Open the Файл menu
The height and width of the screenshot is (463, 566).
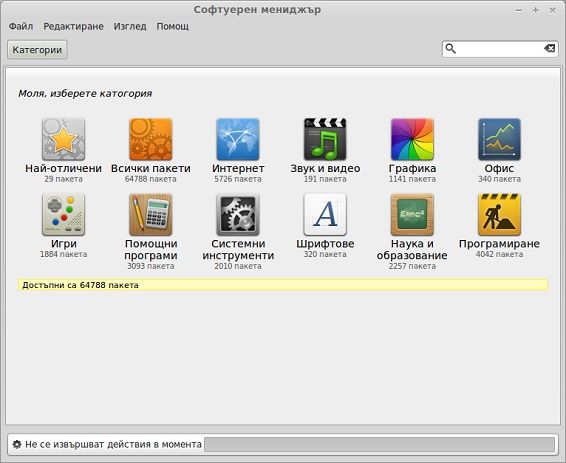click(x=21, y=26)
